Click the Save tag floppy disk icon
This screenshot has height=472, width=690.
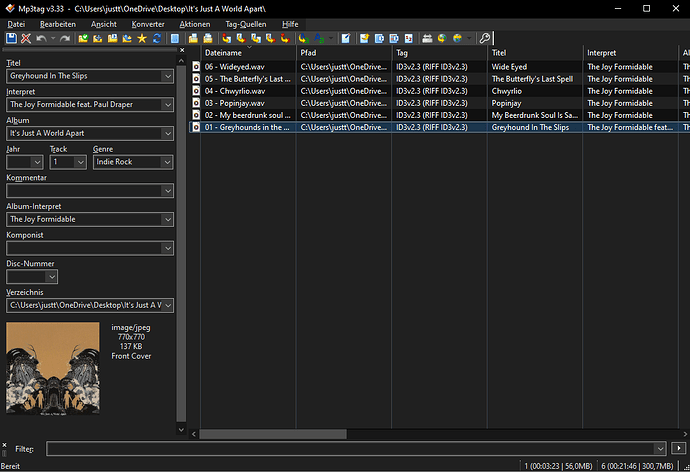11,38
